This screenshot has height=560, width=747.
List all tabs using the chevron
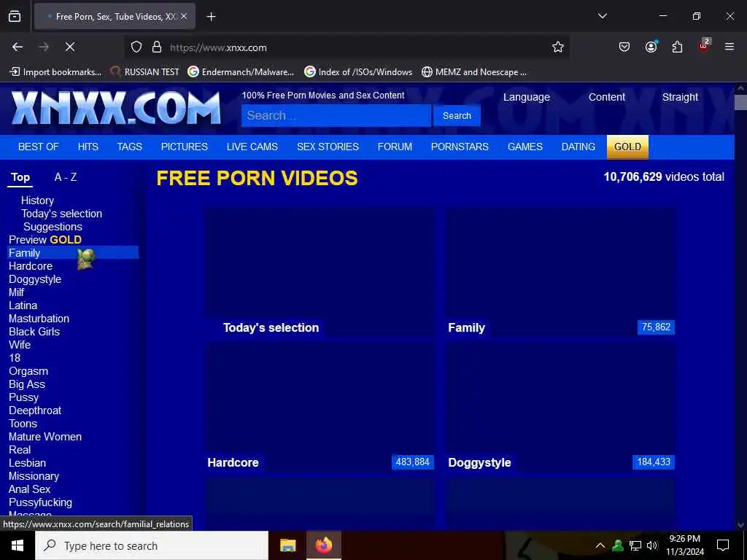pyautogui.click(x=602, y=16)
